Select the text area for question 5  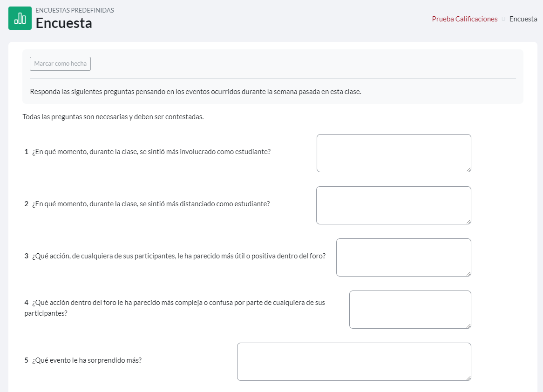(x=354, y=362)
